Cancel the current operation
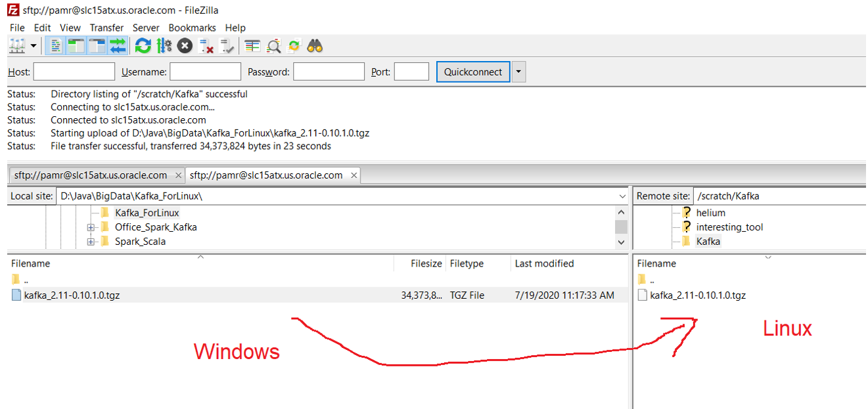 point(185,46)
